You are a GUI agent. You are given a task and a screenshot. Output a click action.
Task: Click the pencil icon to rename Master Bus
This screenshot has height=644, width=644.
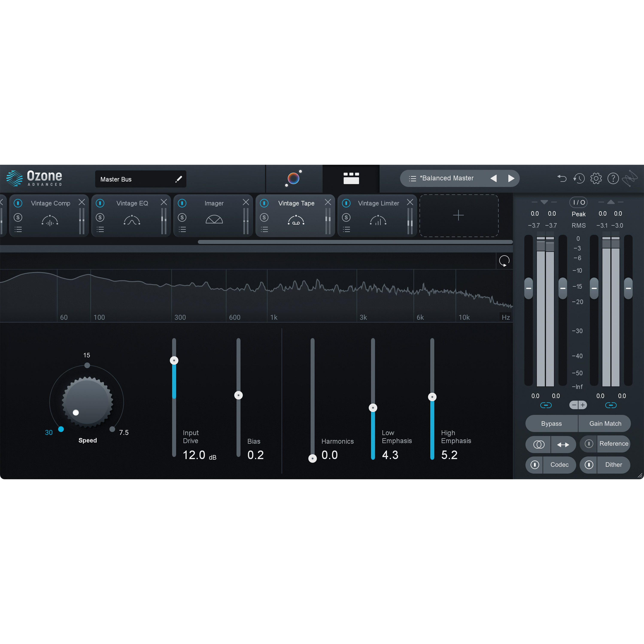pyautogui.click(x=179, y=179)
